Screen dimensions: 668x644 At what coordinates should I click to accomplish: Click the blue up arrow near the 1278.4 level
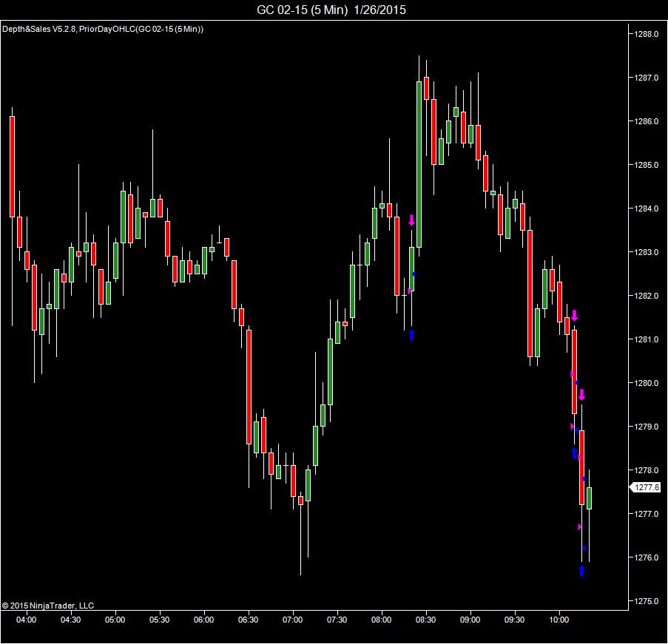click(574, 453)
